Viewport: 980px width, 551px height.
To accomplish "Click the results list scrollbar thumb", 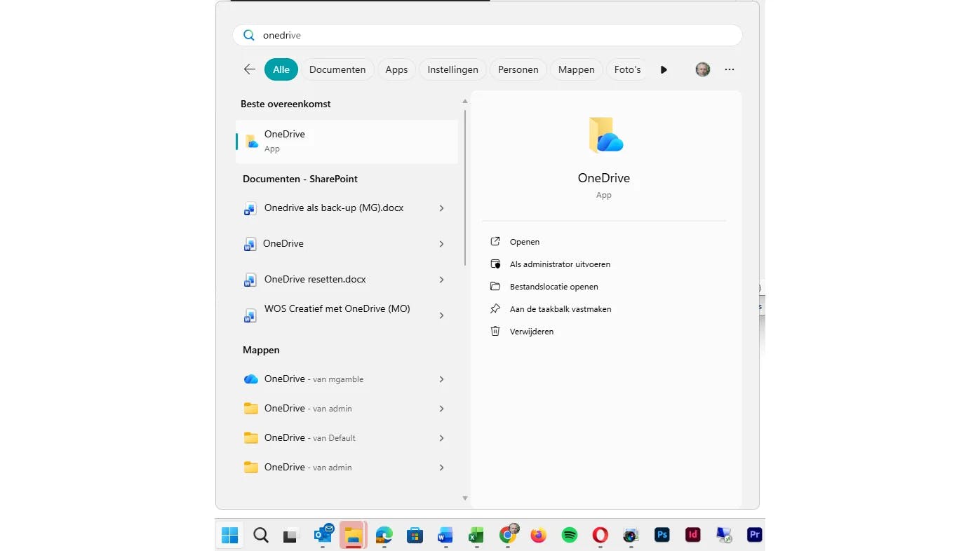I will (x=465, y=186).
